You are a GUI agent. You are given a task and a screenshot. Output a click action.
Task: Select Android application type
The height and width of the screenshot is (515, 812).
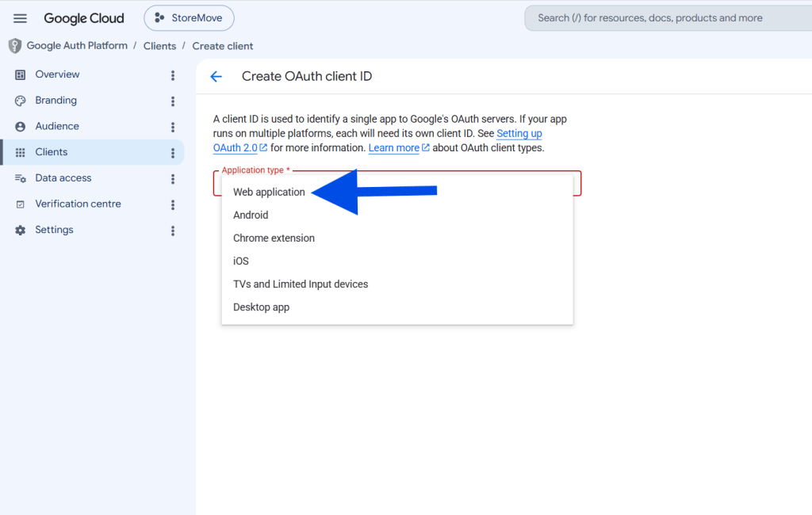tap(397, 215)
